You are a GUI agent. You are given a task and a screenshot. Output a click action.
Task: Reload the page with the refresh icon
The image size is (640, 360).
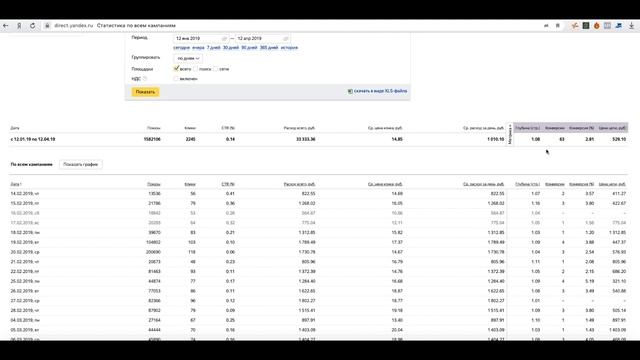pos(32,25)
